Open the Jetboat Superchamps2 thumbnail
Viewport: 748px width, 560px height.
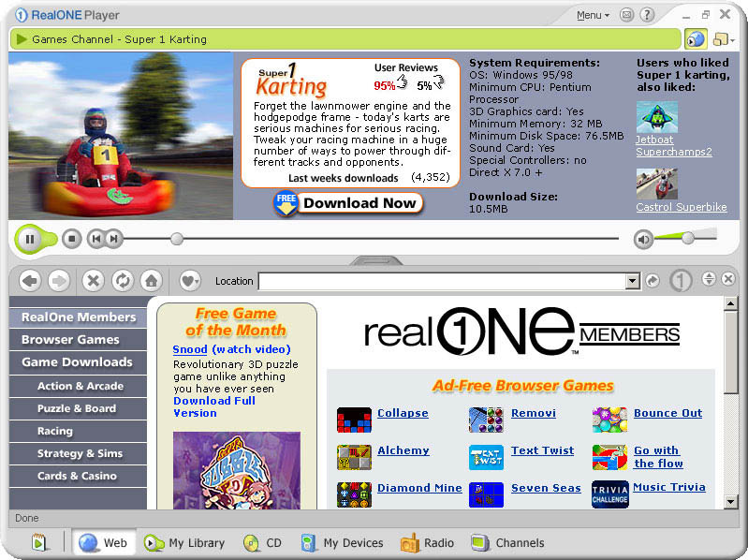click(x=657, y=117)
